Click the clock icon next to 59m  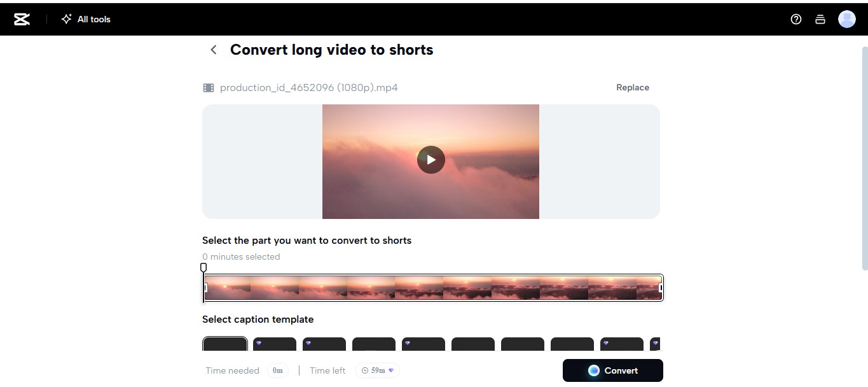(x=364, y=370)
